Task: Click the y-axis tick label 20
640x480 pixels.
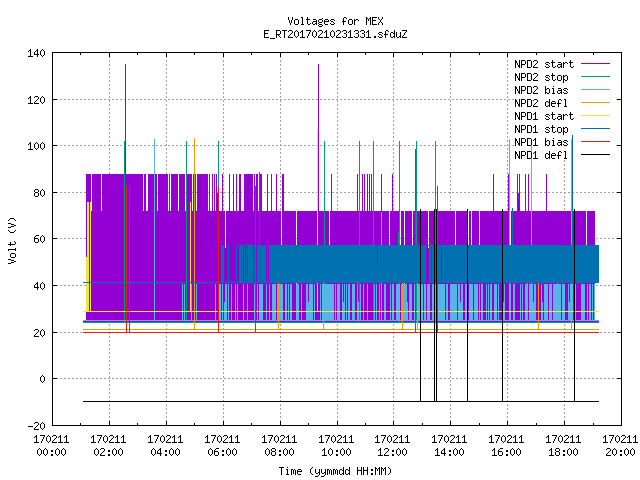Action: pyautogui.click(x=40, y=333)
